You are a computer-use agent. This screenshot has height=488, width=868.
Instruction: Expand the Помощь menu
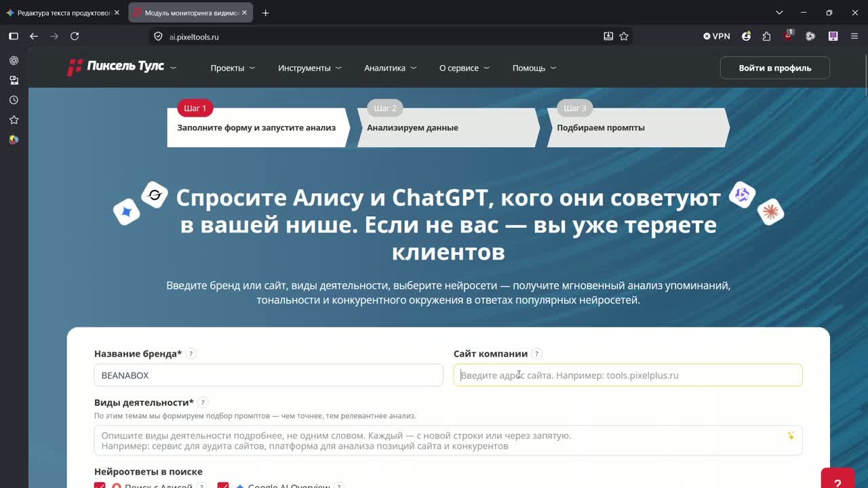click(x=534, y=68)
